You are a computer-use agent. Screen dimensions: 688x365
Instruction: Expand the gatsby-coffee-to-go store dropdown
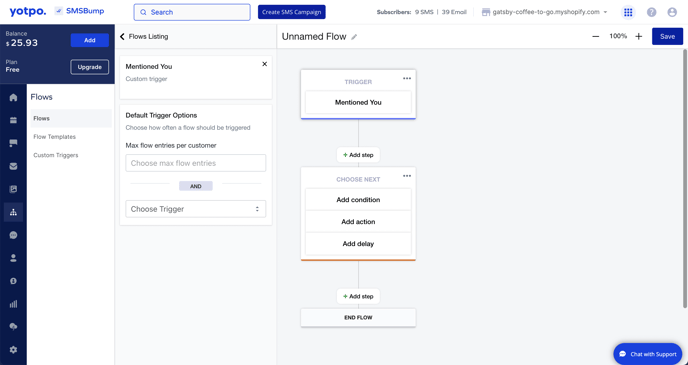(545, 12)
